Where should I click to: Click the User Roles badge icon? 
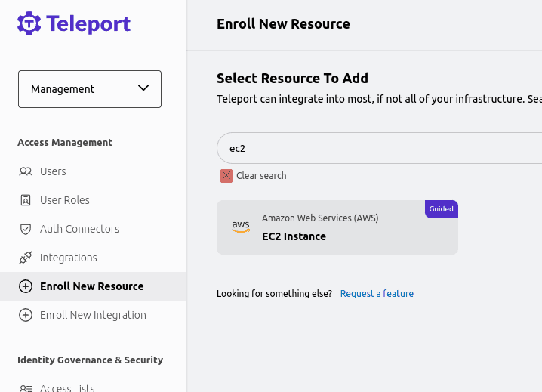[x=26, y=200]
